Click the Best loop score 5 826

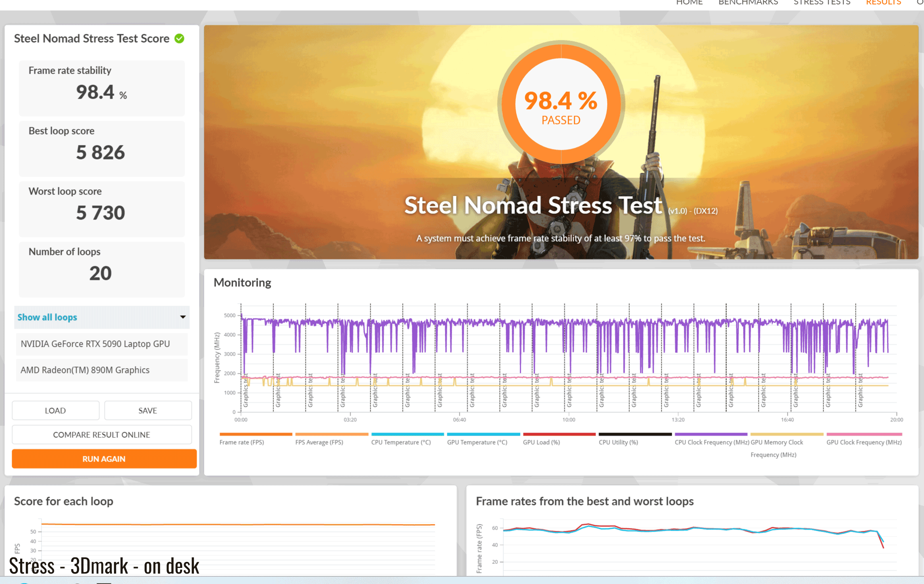(100, 153)
